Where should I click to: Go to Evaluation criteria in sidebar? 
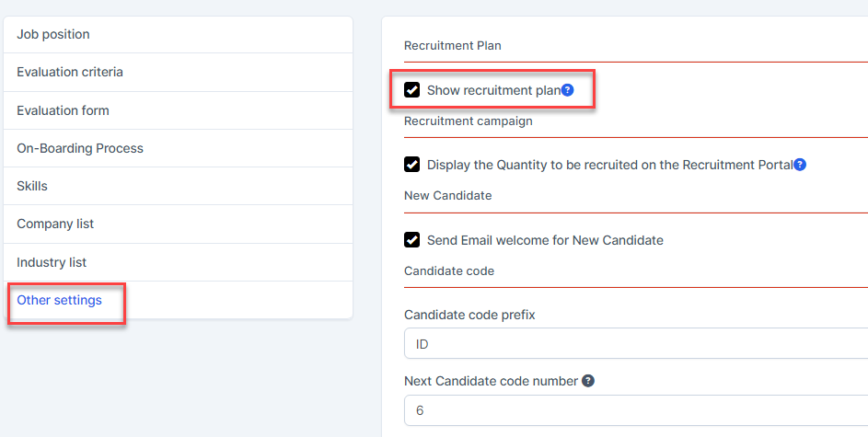(70, 73)
